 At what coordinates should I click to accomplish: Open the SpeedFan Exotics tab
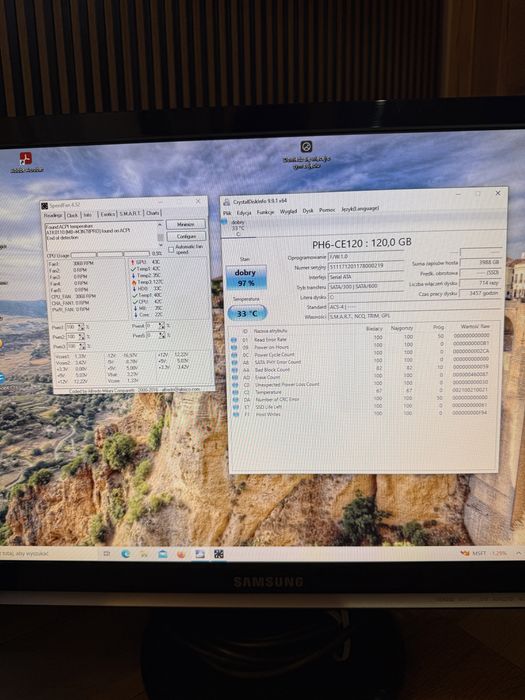tap(107, 214)
